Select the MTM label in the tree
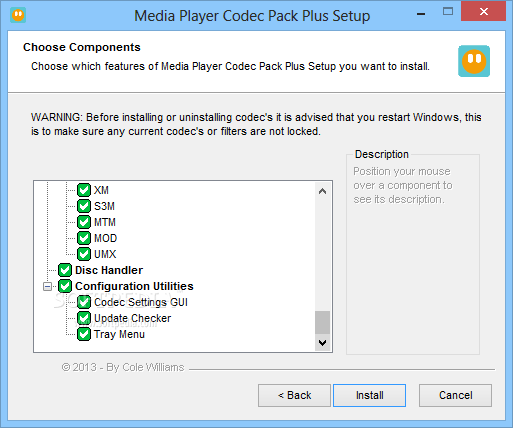 (105, 222)
